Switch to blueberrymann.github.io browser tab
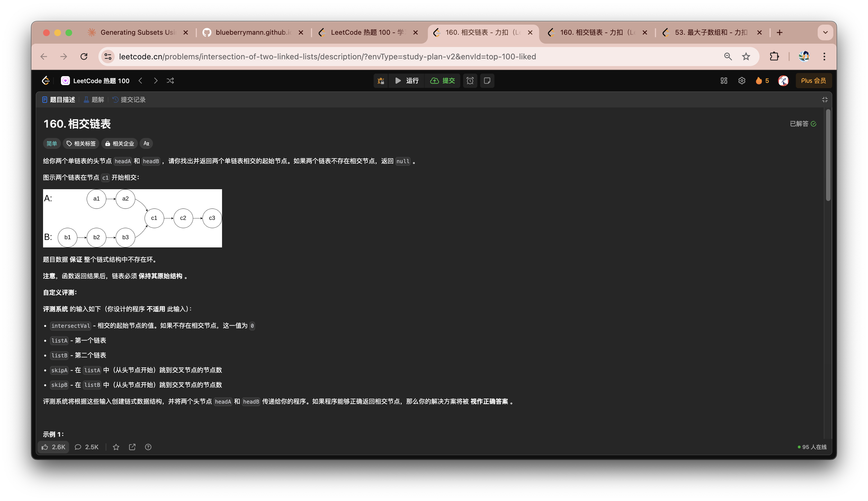 254,32
